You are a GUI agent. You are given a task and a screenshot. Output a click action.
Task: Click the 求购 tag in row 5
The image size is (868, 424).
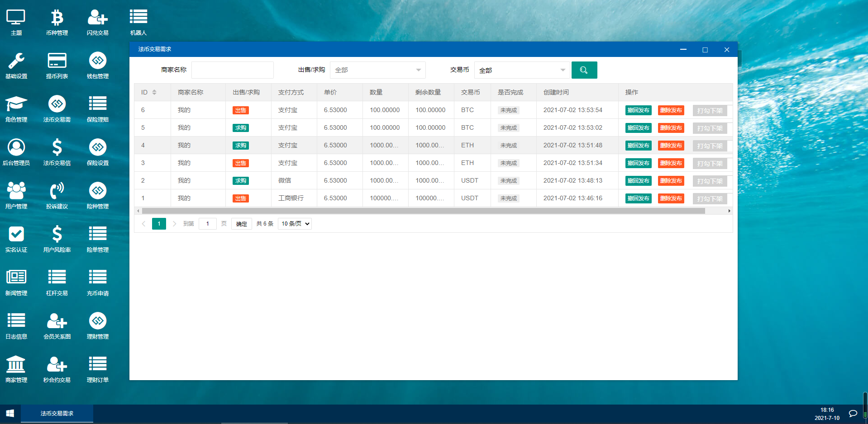[241, 128]
